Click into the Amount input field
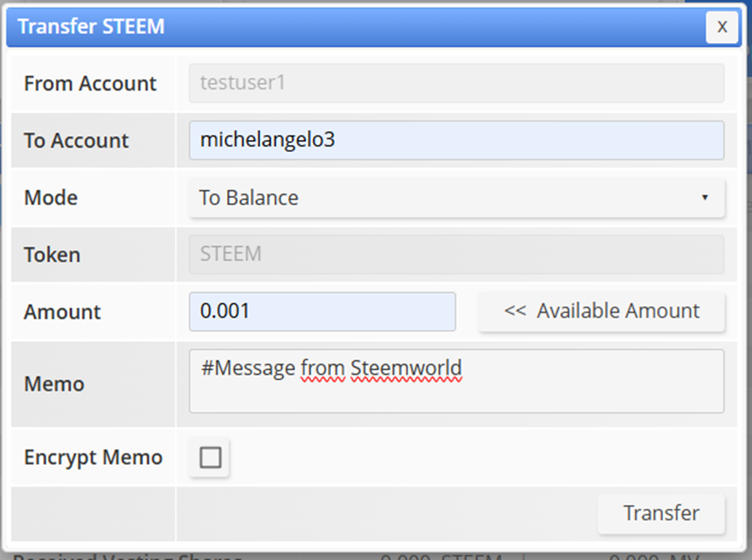752x560 pixels. (322, 311)
